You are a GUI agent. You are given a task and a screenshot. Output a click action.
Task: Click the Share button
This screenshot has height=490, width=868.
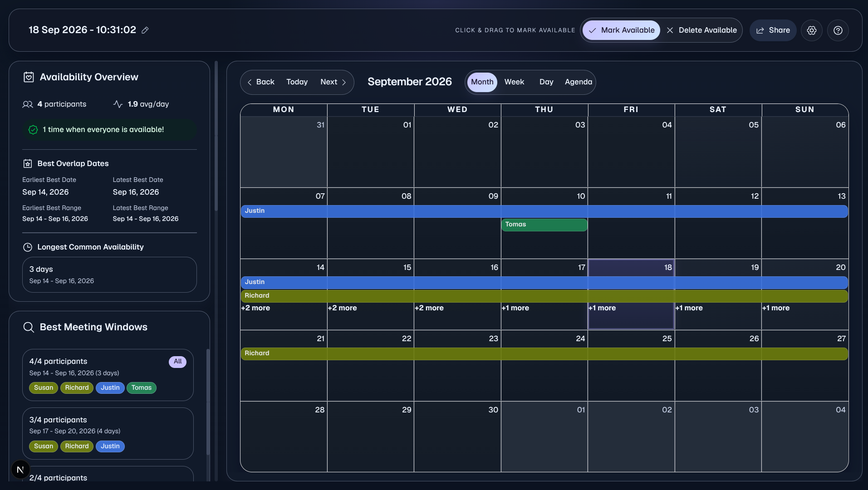(773, 30)
